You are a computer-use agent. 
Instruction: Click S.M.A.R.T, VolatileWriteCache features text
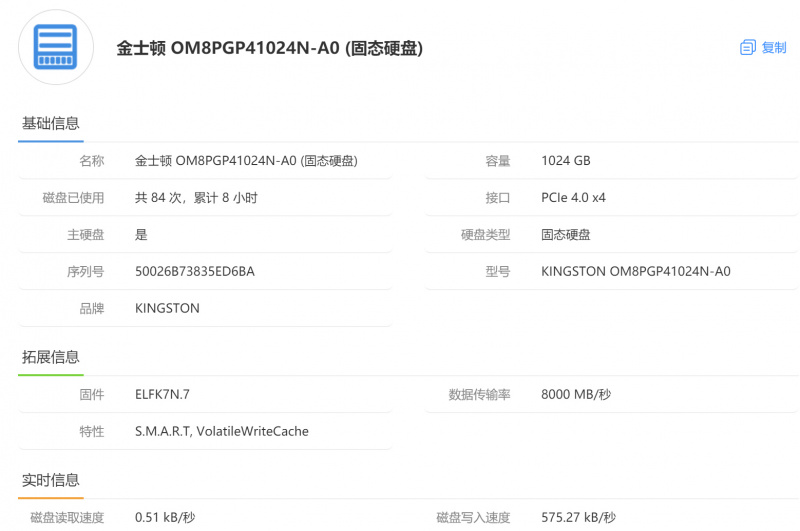(221, 432)
